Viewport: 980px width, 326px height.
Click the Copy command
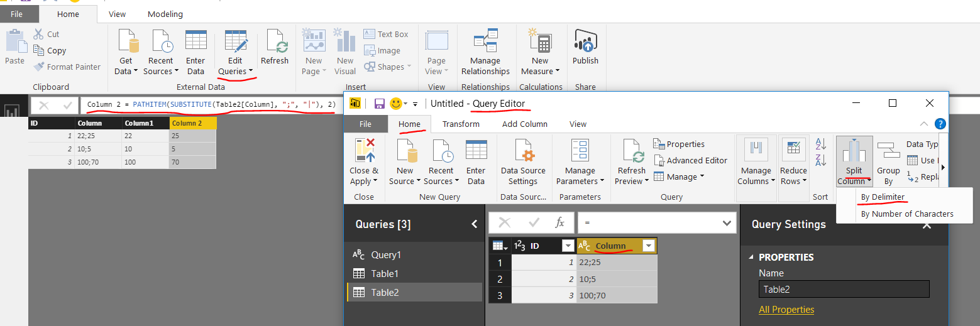(x=49, y=50)
